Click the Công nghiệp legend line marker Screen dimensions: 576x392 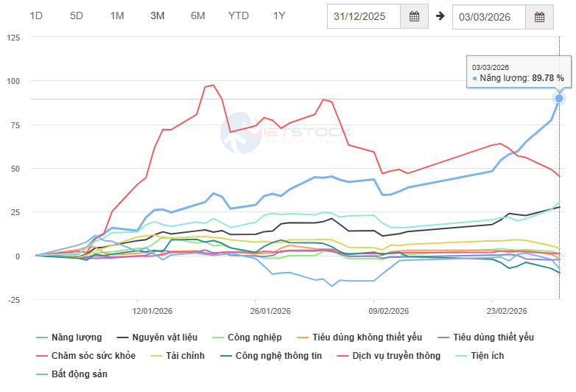pyautogui.click(x=221, y=337)
